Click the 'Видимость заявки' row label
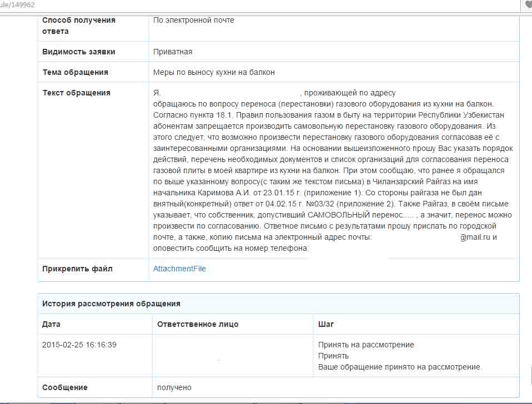The height and width of the screenshot is (404, 532). (79, 52)
